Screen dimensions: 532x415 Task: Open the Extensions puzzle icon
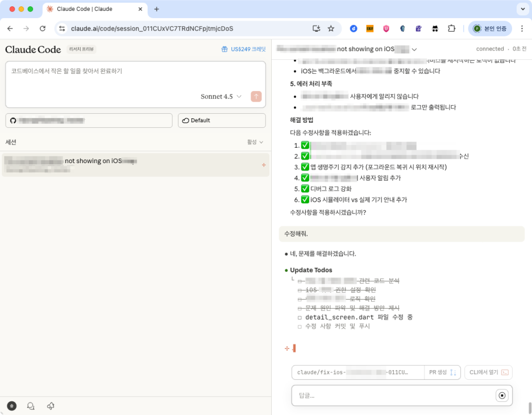[451, 28]
